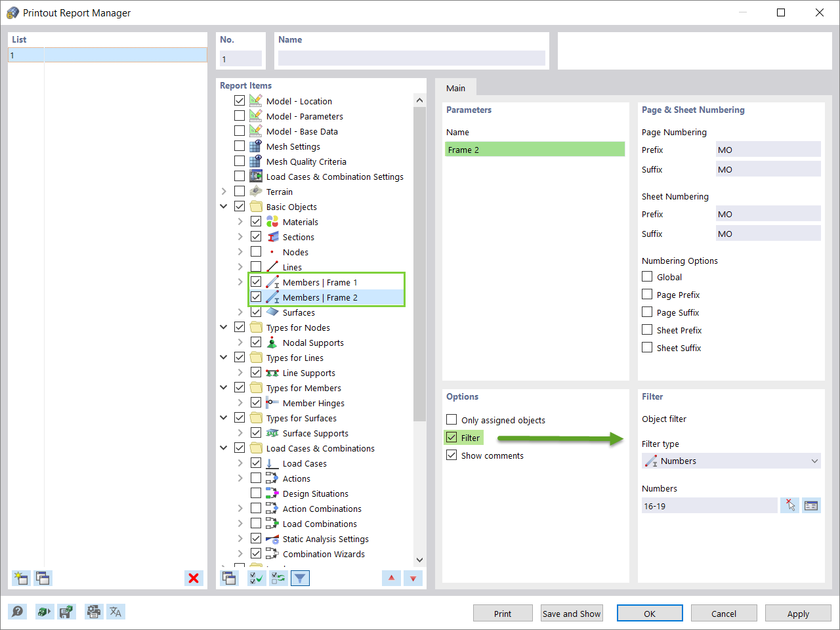Check the Sheet Prefix numbering option
This screenshot has width=840, height=630.
tap(647, 330)
